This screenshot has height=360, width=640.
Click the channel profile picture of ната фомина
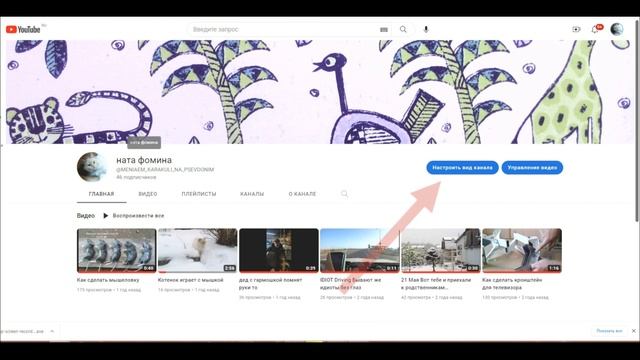(x=92, y=167)
